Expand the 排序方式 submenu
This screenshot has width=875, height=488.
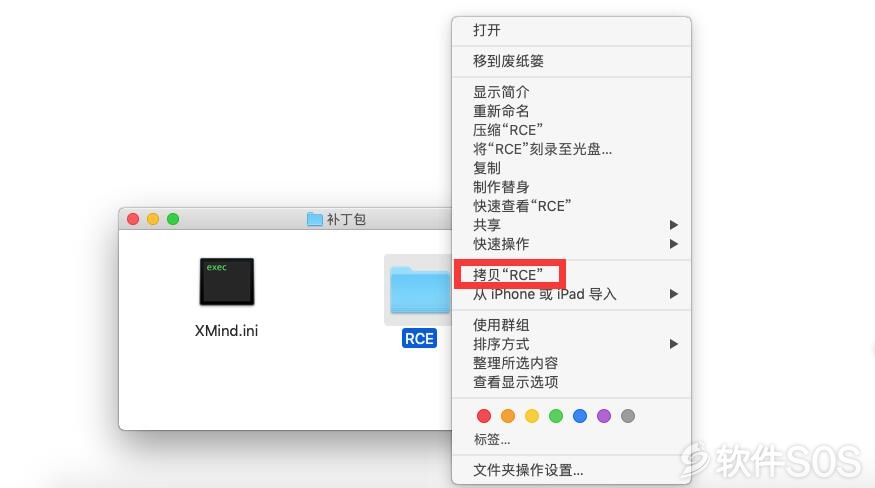(x=571, y=344)
